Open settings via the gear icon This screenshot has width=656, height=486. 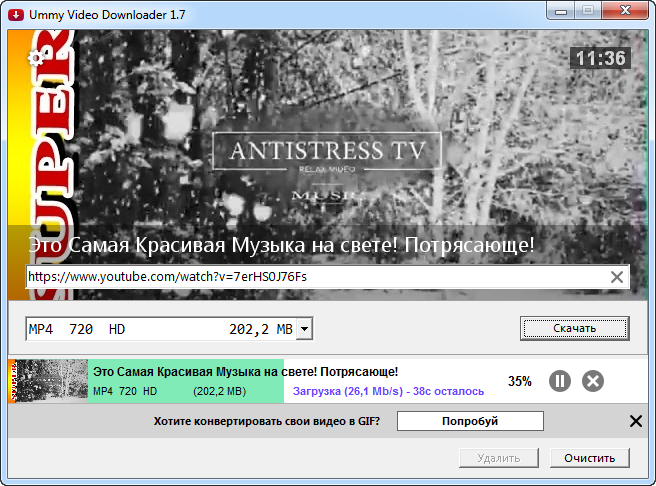[x=37, y=57]
